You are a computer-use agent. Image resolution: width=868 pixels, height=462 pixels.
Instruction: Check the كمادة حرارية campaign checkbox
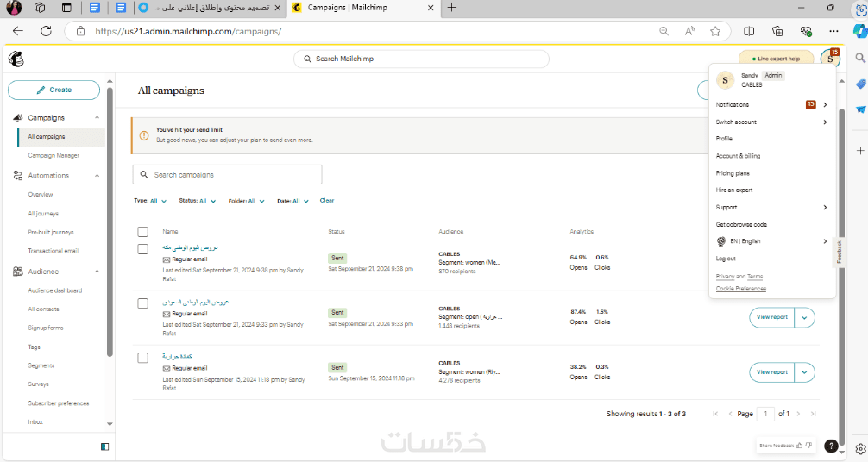click(143, 358)
